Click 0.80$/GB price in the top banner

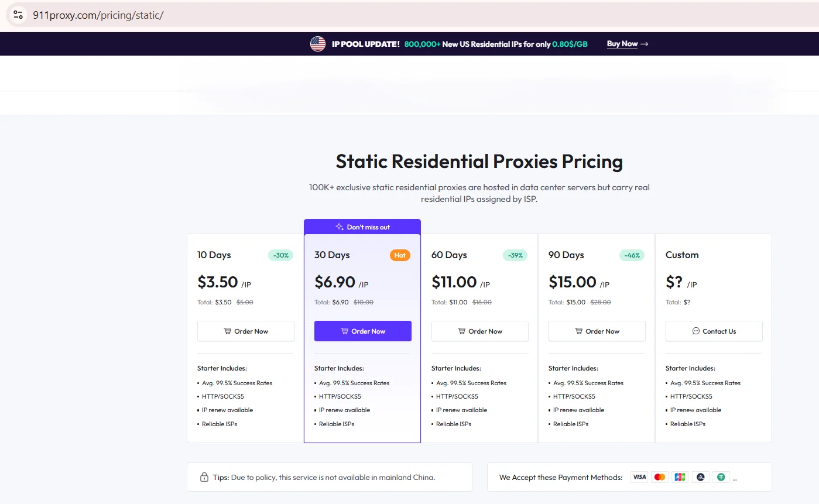(570, 44)
